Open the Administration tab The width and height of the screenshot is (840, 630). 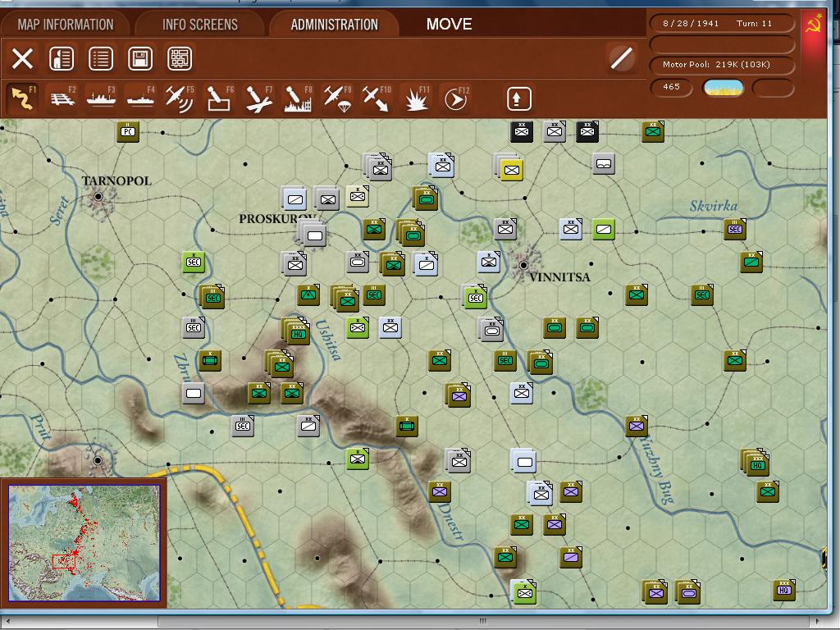[335, 25]
